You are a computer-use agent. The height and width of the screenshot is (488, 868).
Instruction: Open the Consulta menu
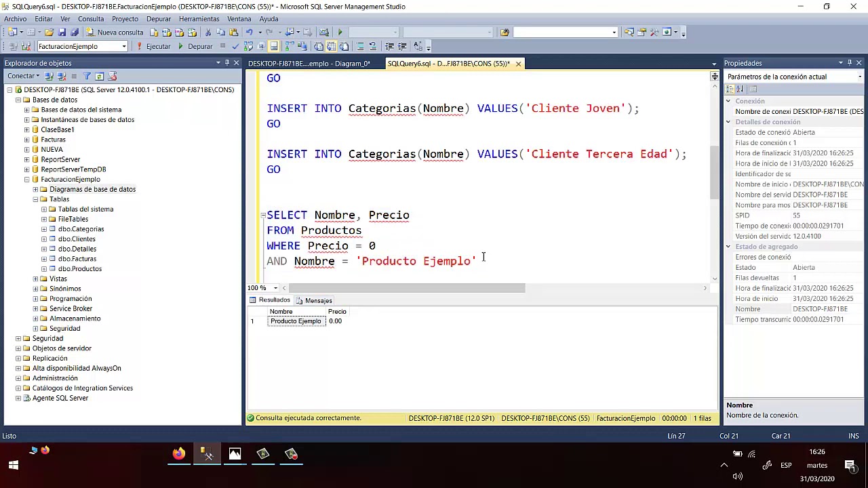click(91, 19)
